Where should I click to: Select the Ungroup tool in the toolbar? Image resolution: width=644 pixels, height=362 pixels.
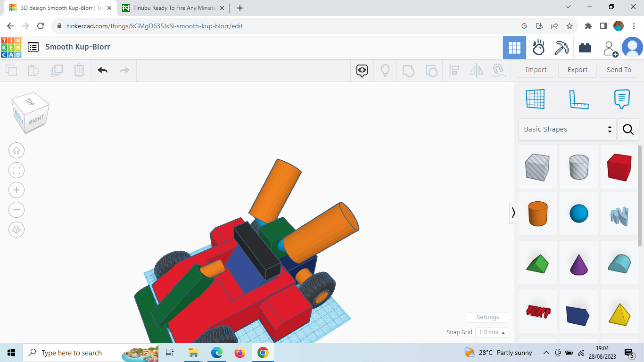(431, 70)
